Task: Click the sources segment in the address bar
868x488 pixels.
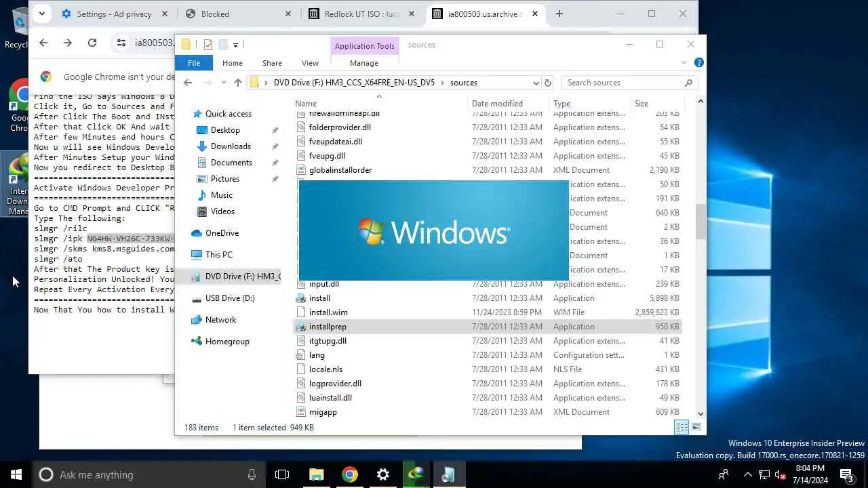Action: coord(464,83)
